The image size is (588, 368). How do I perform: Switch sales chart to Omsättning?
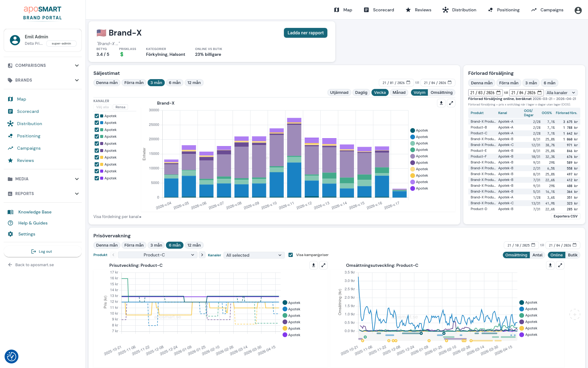tap(441, 93)
